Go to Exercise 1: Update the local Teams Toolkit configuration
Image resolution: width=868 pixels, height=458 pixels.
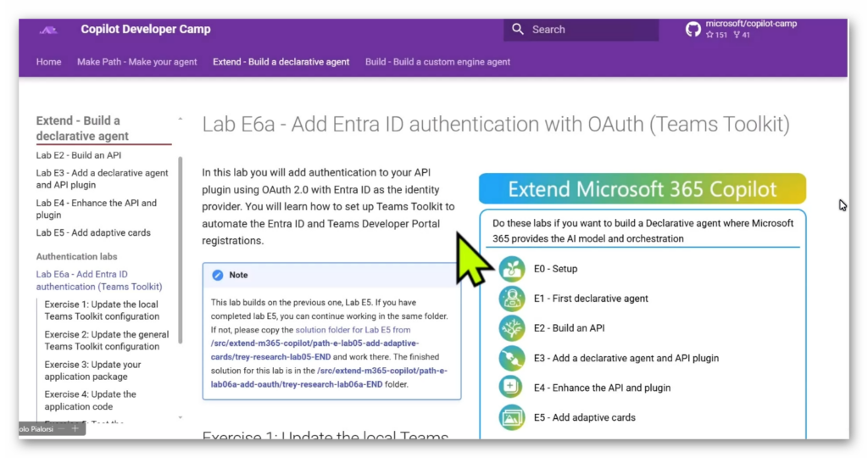coord(102,310)
